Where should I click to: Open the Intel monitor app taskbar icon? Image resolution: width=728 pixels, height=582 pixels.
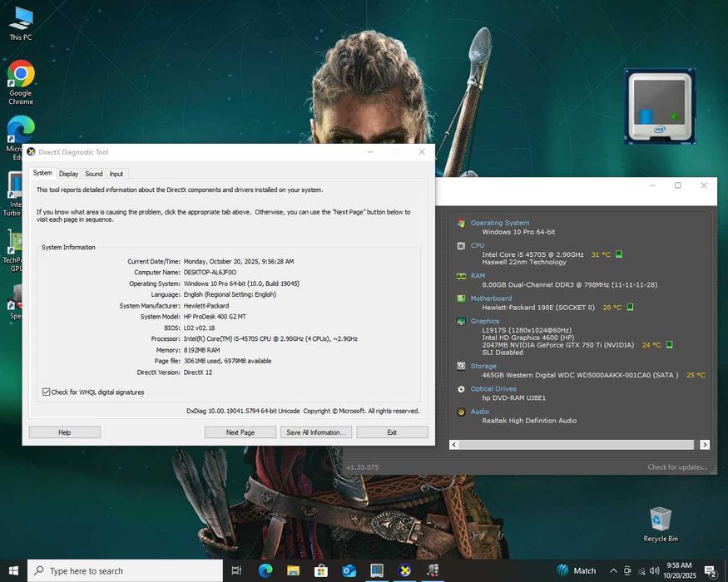377,570
